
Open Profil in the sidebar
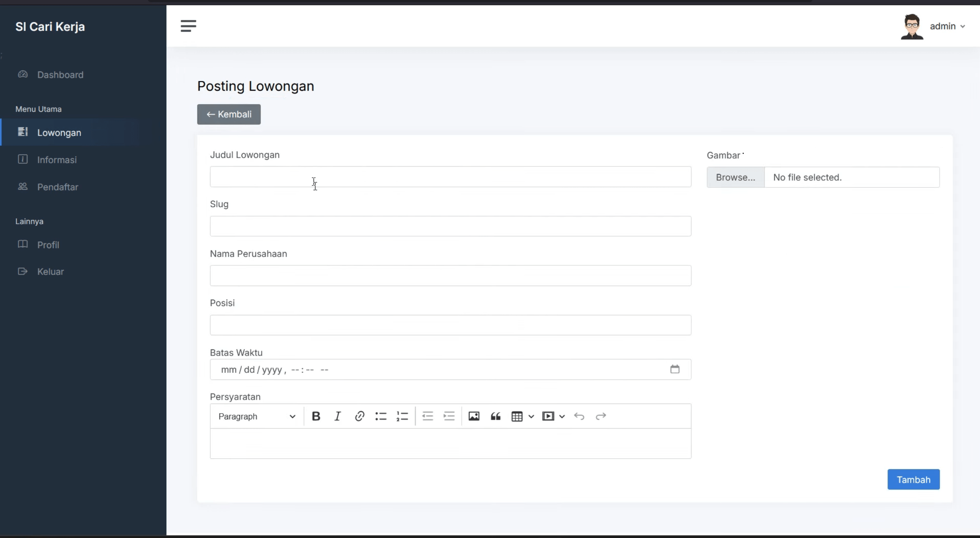[x=48, y=245]
